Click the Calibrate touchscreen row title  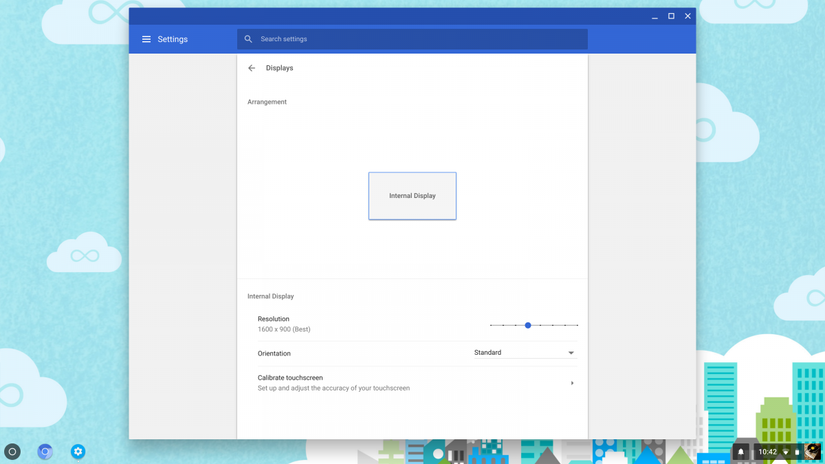point(290,378)
